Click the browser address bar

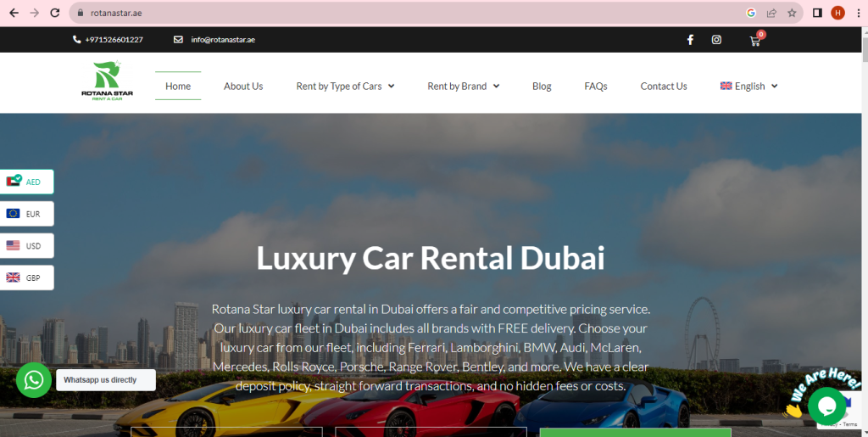(409, 13)
